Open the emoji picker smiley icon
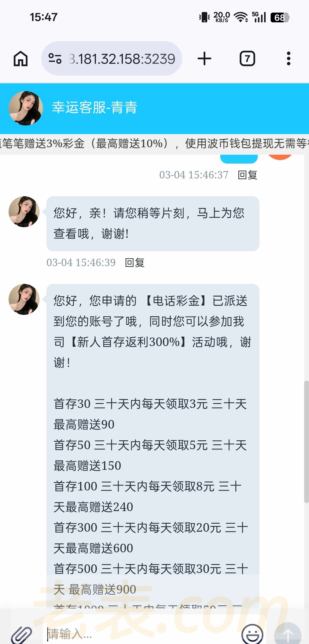The width and height of the screenshot is (309, 644). click(252, 634)
